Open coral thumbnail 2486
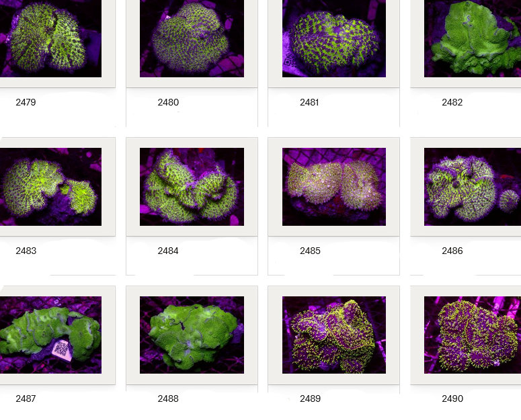This screenshot has height=420, width=521. 473,187
